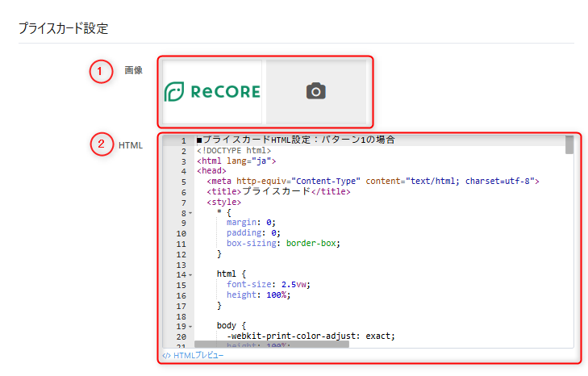588x376 pixels.
Task: Click line number 13 in gutter
Action: 181,265
